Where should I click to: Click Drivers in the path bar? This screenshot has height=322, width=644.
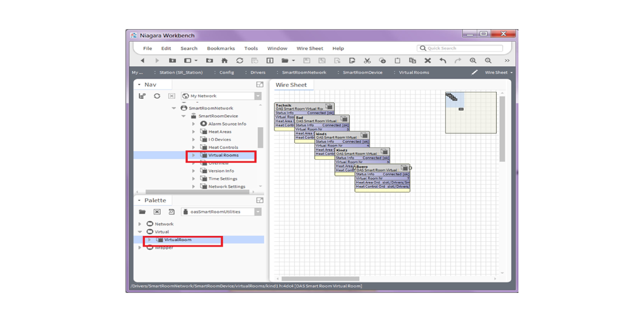click(x=258, y=72)
